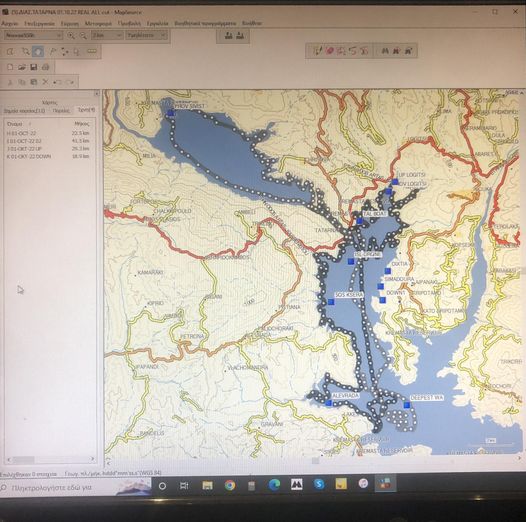Open the zoom scale dropdown
This screenshot has height=522, width=526.
click(x=107, y=35)
